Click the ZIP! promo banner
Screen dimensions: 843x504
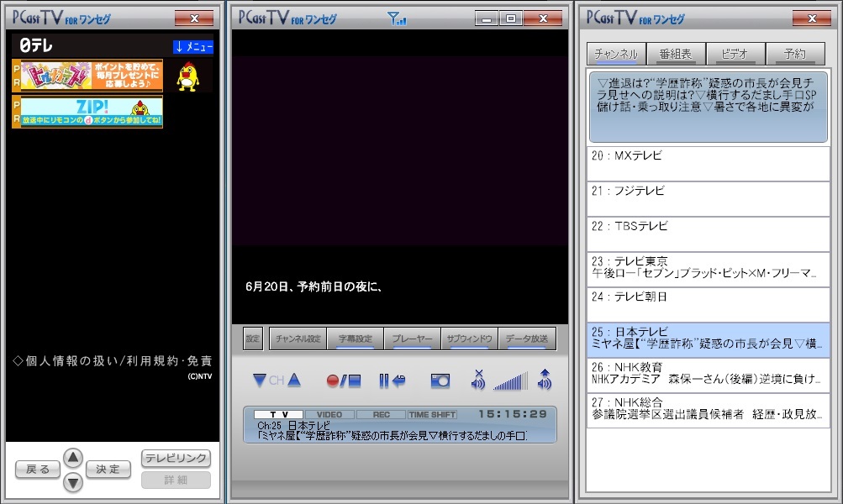(x=87, y=112)
